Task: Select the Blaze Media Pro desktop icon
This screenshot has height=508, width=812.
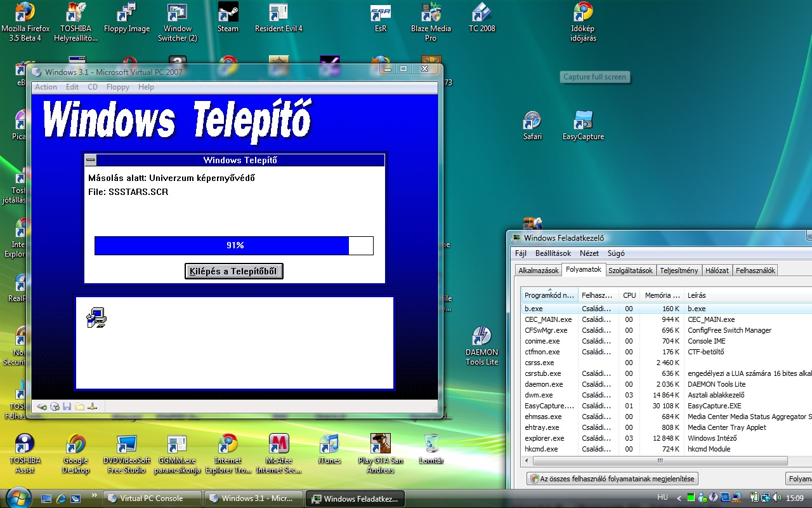Action: tap(431, 22)
